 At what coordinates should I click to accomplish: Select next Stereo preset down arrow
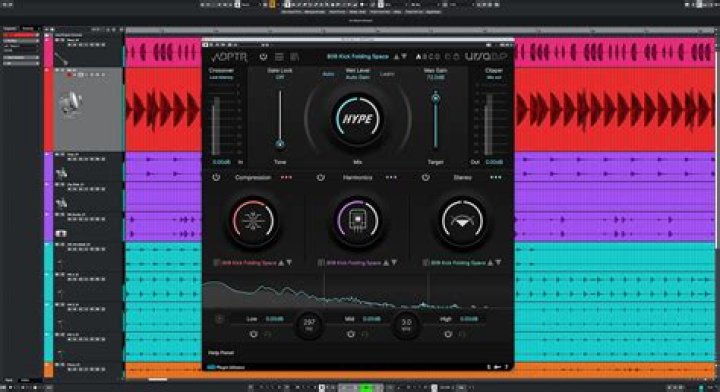(499, 263)
